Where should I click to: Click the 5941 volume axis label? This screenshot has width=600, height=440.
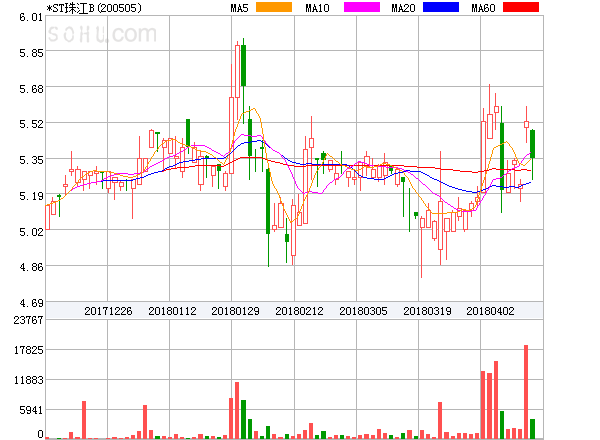[x=31, y=410]
